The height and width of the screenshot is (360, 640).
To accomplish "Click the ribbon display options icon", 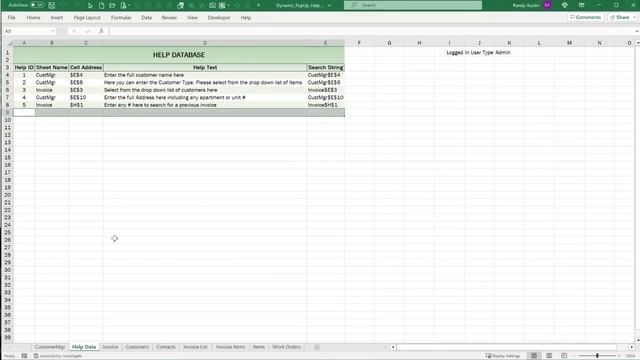I will point(581,5).
